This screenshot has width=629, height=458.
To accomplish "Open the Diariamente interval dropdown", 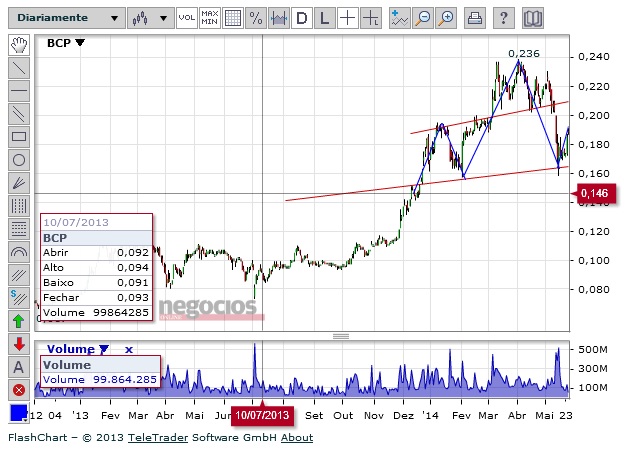I will (x=67, y=18).
